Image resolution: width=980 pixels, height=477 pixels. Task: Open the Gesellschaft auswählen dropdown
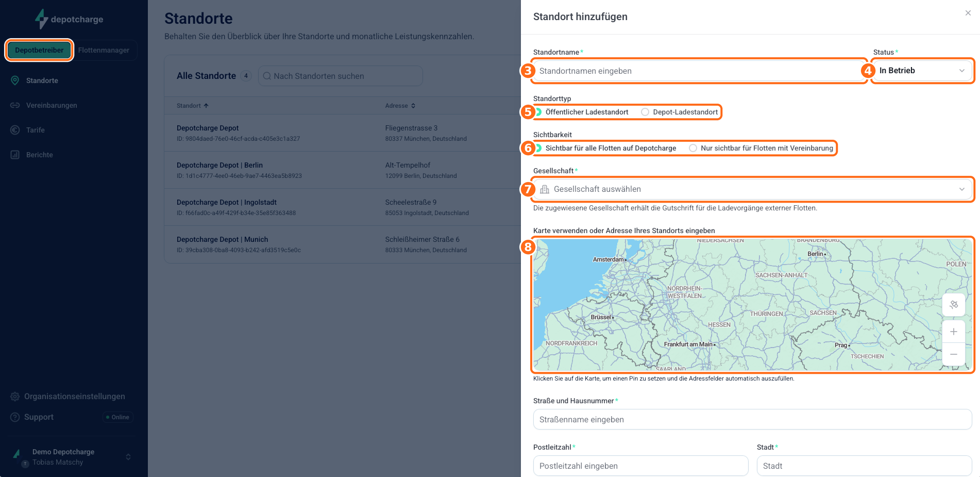(x=752, y=189)
